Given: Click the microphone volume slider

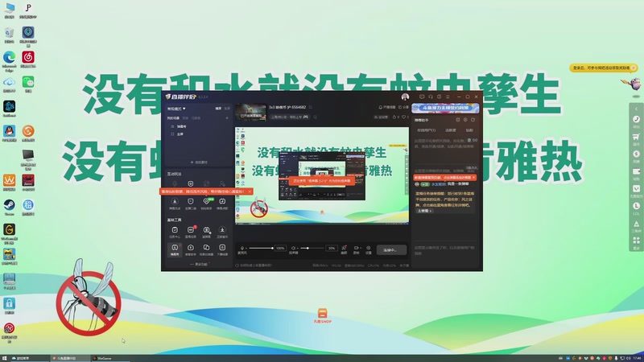Looking at the screenshot, I should 261,248.
